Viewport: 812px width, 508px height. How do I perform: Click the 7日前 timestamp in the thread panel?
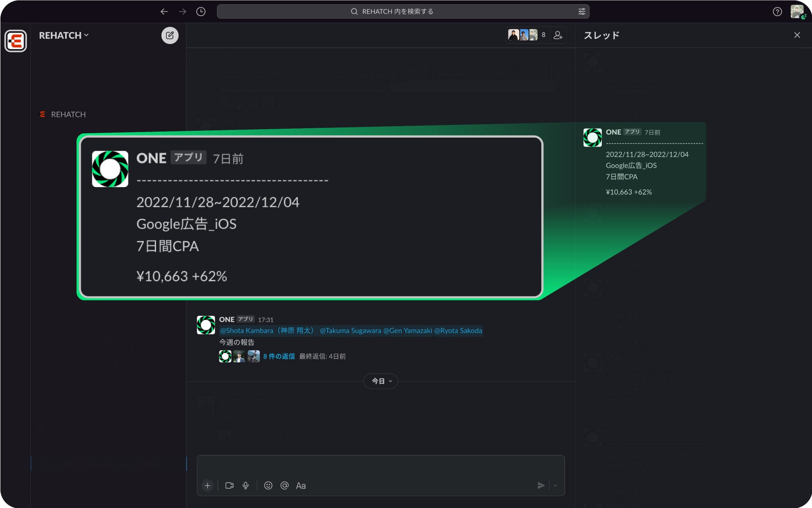(652, 133)
